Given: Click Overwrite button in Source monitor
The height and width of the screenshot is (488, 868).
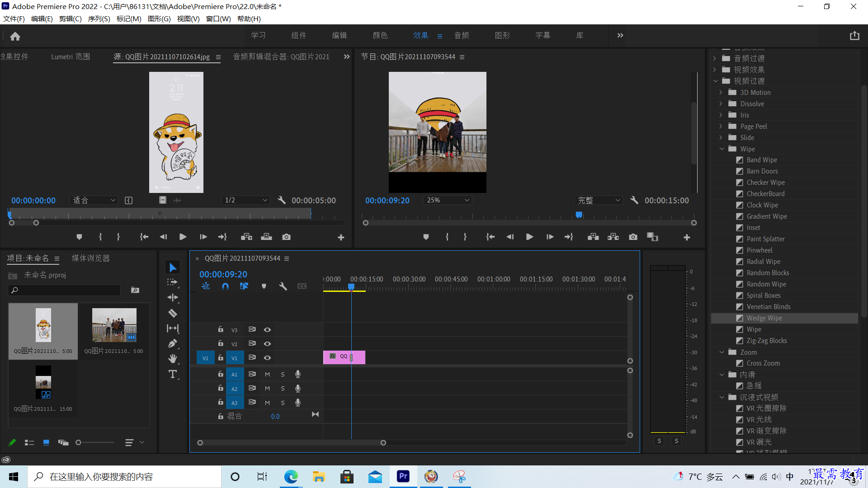Looking at the screenshot, I should 266,237.
